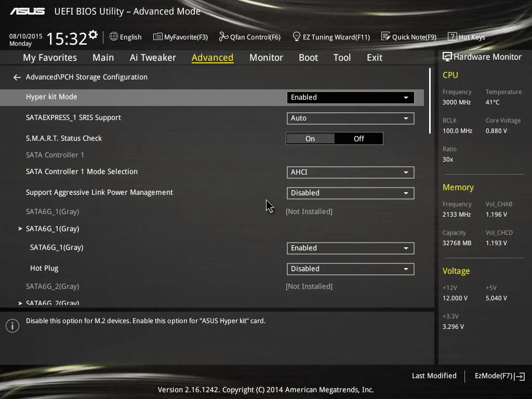Expand the partially visible SATA6G_2(Gray) submenu
This screenshot has height=399, width=532.
coord(52,303)
